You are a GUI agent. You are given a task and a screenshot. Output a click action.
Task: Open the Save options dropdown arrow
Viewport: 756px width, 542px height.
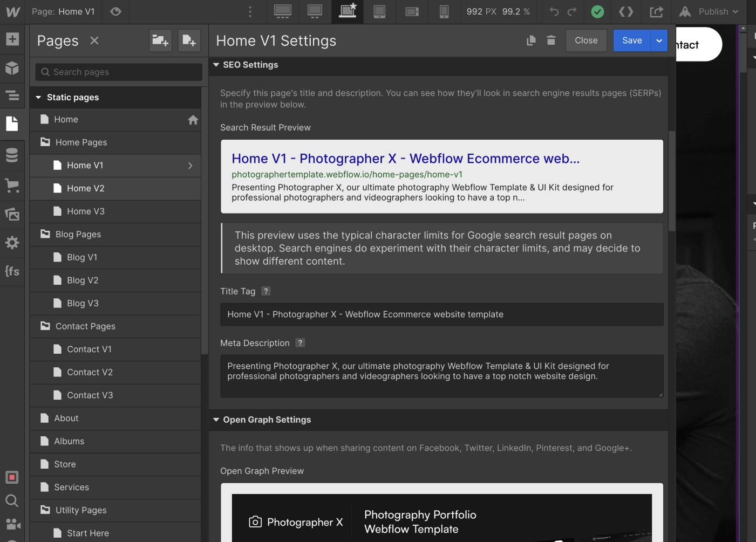click(x=659, y=40)
